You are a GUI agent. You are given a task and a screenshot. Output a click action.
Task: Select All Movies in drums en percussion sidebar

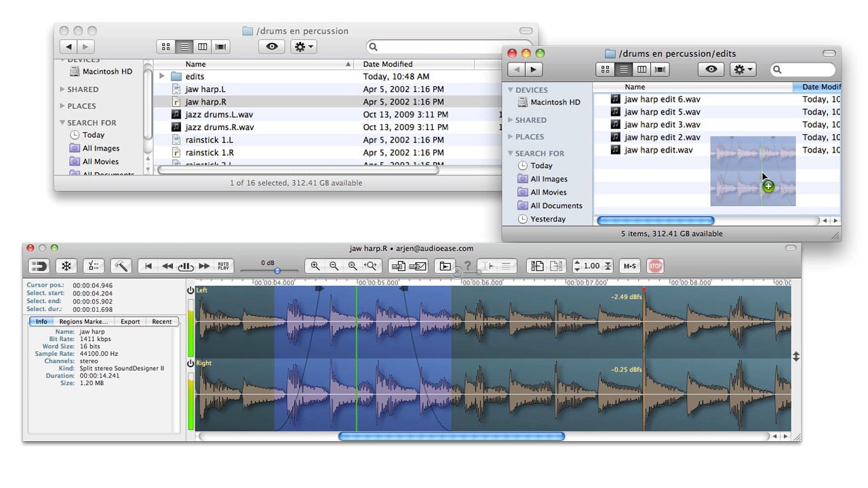tap(94, 162)
